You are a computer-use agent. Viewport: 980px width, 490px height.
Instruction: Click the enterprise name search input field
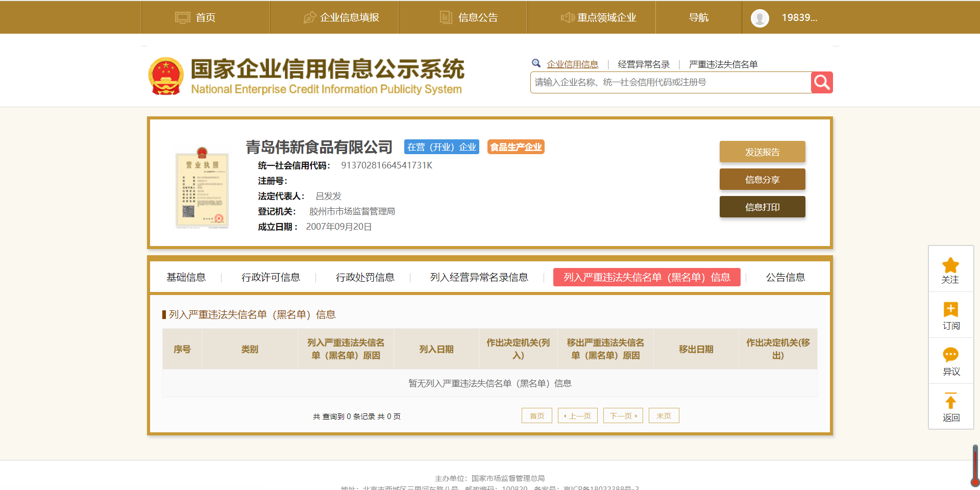(670, 82)
